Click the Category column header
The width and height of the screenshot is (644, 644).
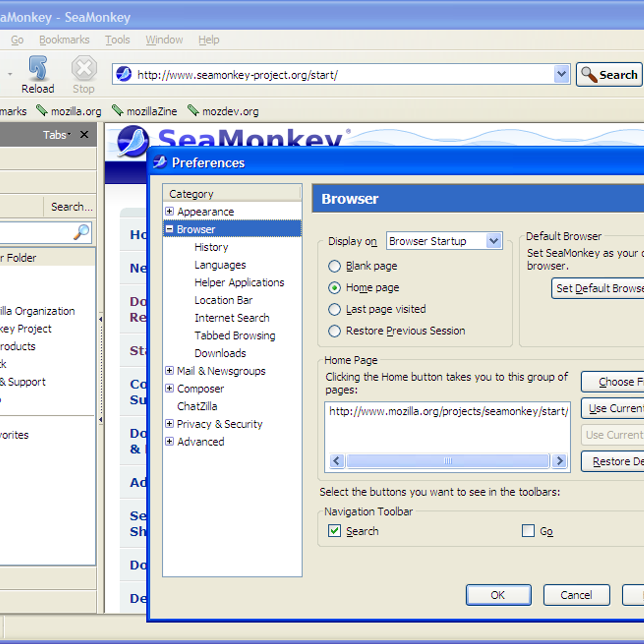tap(232, 193)
